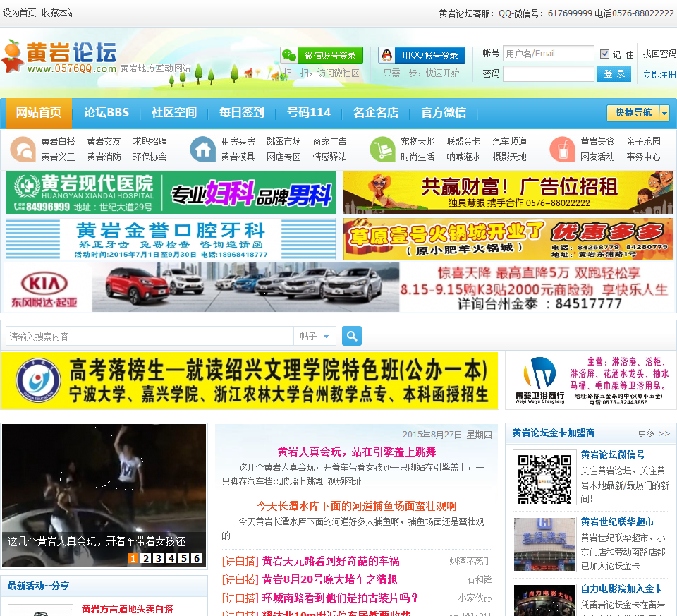Open the 自力电影院加入金卡 link

622,588
